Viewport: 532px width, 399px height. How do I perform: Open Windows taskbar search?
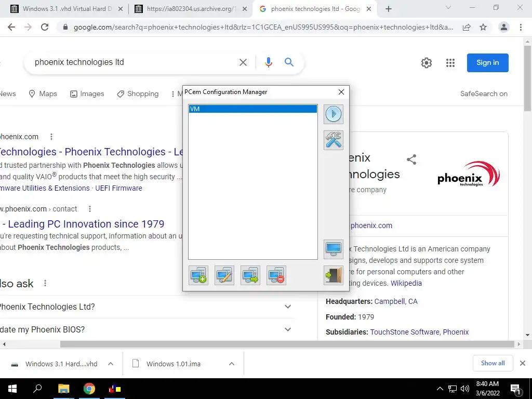[x=37, y=389]
